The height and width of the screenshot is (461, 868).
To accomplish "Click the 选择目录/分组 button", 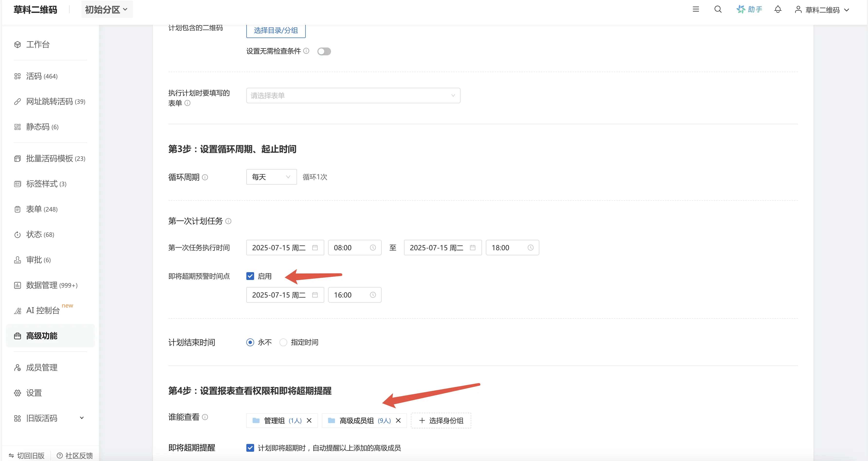I will pos(276,30).
